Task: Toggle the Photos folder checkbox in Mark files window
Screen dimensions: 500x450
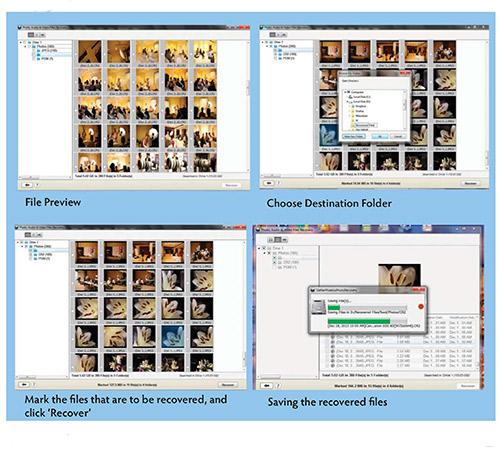Action: tap(26, 246)
